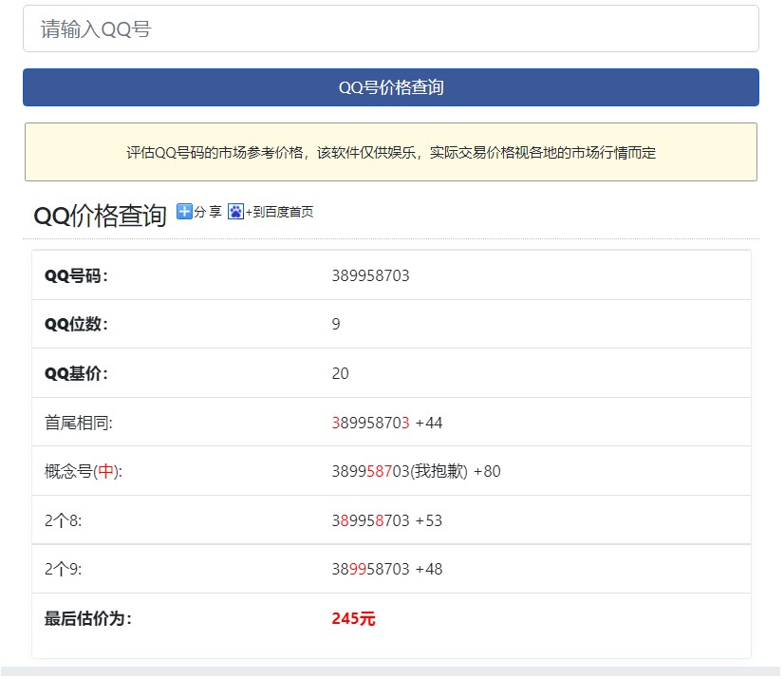Click the 2个9: label
This screenshot has height=679, width=784.
pyautogui.click(x=63, y=570)
